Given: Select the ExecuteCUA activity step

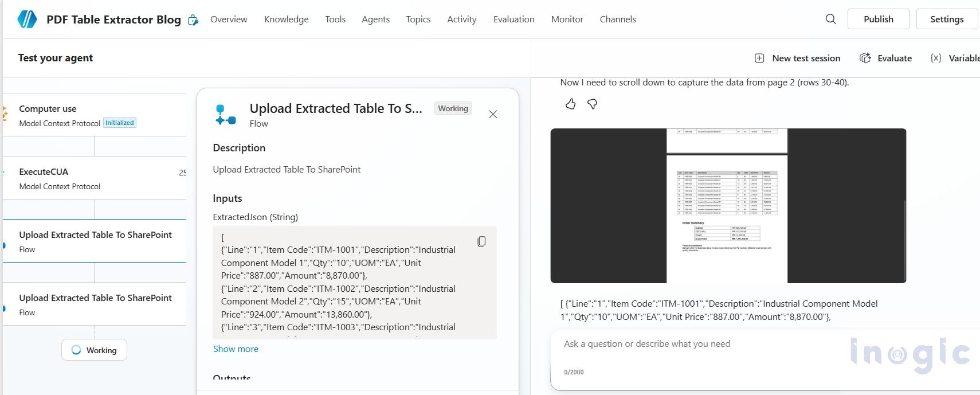Looking at the screenshot, I should pos(95,178).
